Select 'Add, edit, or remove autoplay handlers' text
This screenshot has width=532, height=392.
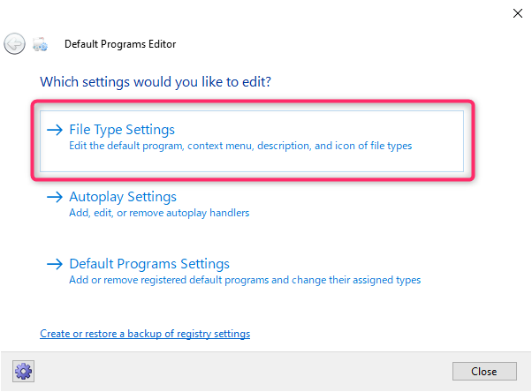point(159,213)
